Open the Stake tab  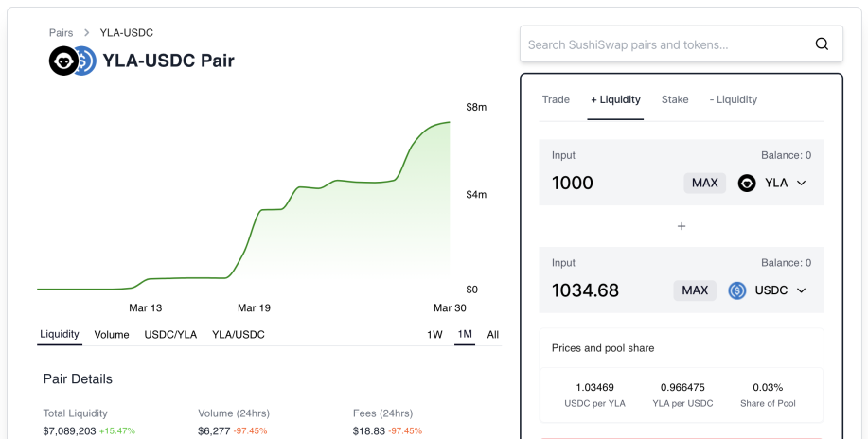pyautogui.click(x=675, y=99)
